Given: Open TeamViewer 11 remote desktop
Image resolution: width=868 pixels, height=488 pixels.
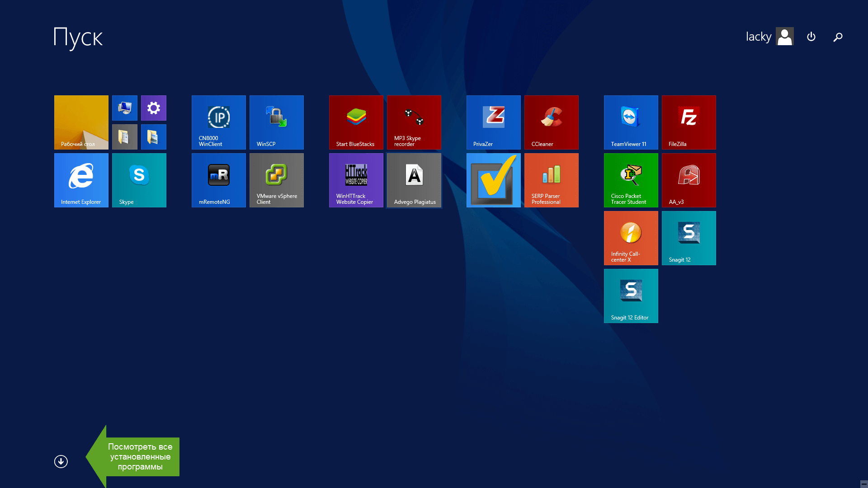Looking at the screenshot, I should pyautogui.click(x=631, y=122).
